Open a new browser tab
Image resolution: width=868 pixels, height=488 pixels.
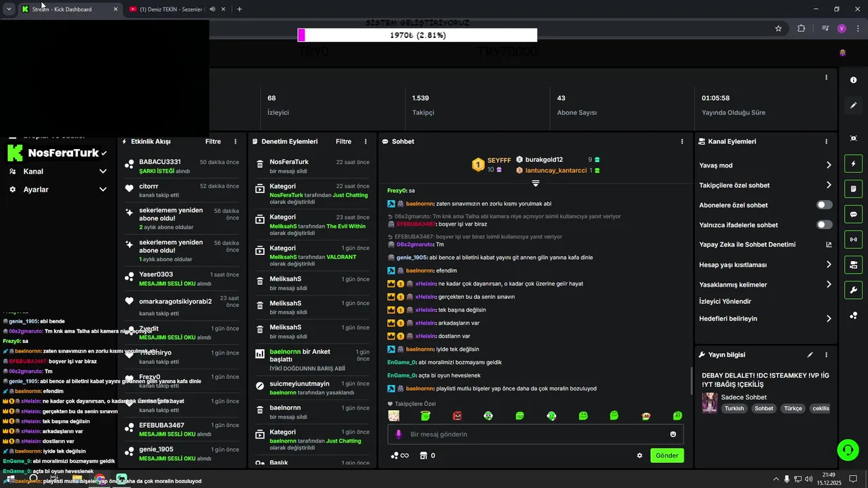click(239, 9)
